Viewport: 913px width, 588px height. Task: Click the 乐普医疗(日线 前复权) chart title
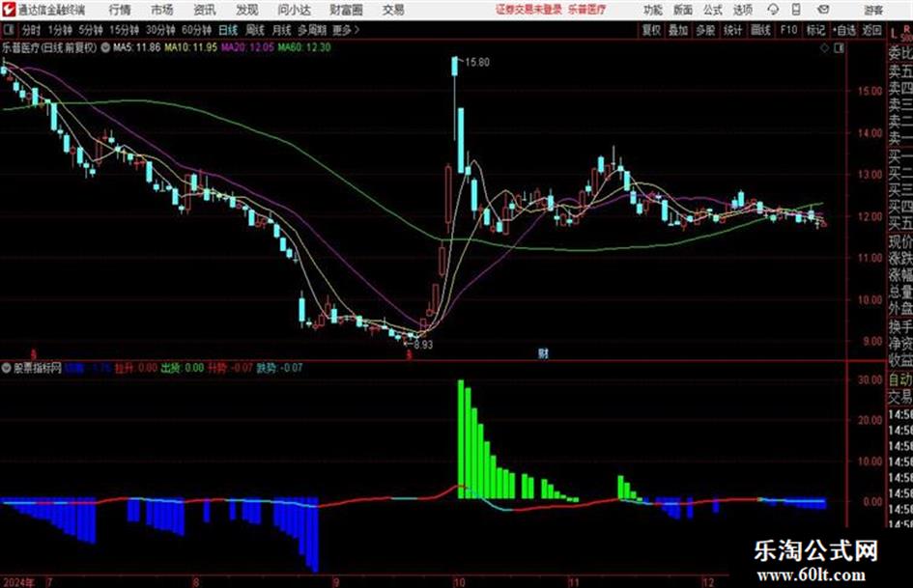[x=49, y=47]
